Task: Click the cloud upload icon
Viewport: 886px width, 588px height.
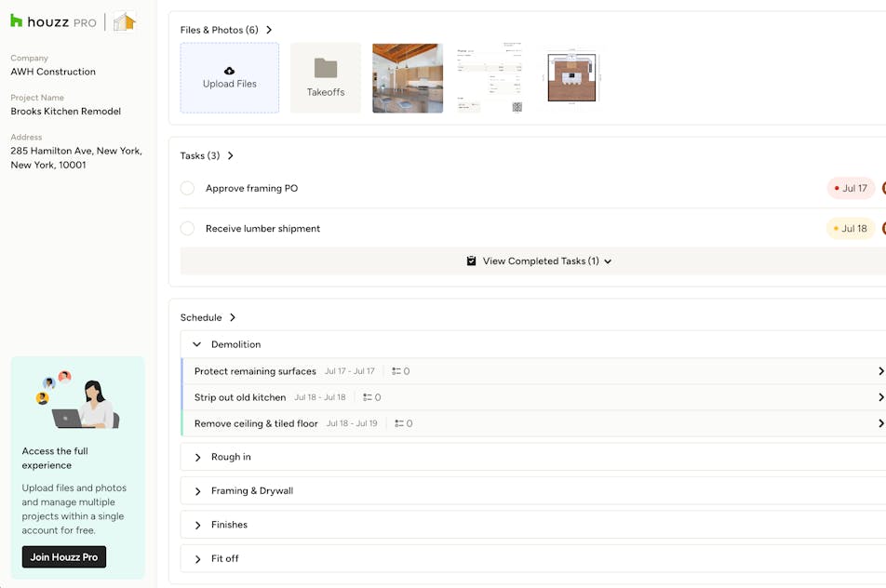Action: coord(230,71)
